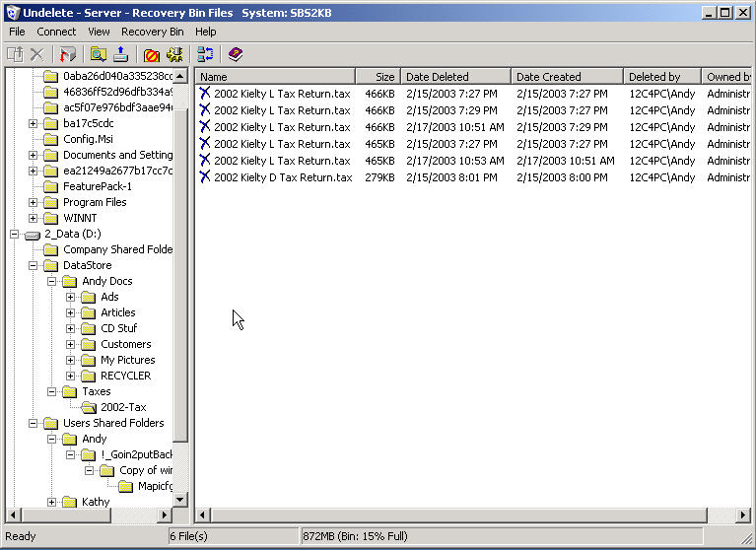Open the File menu

[17, 32]
